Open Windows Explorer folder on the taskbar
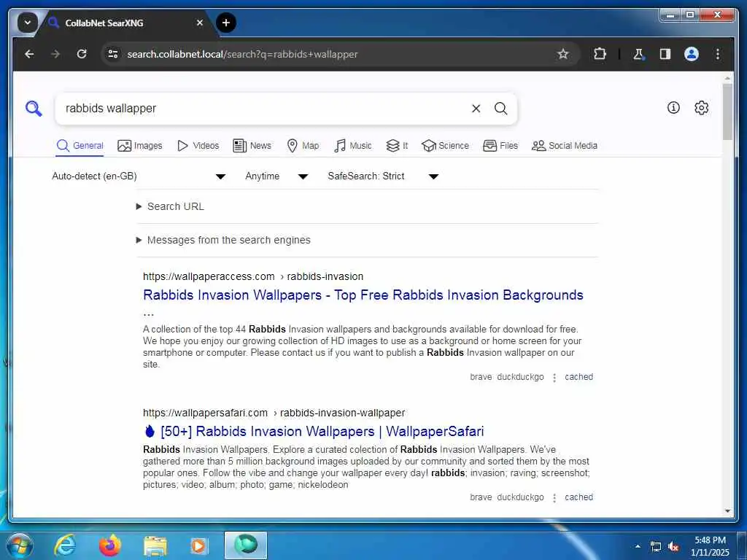 point(155,546)
